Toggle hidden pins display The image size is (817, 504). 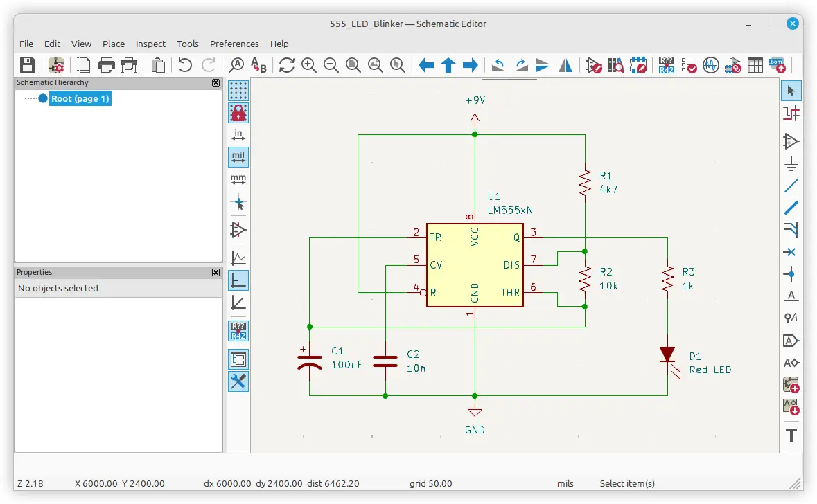[238, 230]
